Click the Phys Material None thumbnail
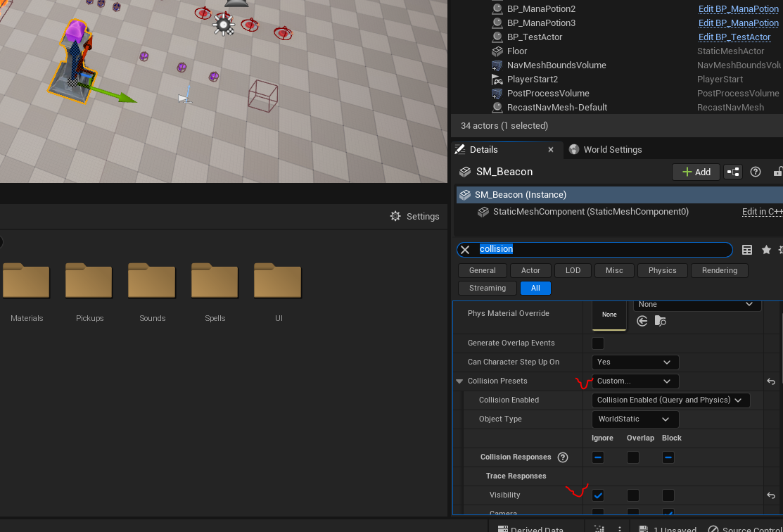Image resolution: width=783 pixels, height=532 pixels. click(609, 315)
